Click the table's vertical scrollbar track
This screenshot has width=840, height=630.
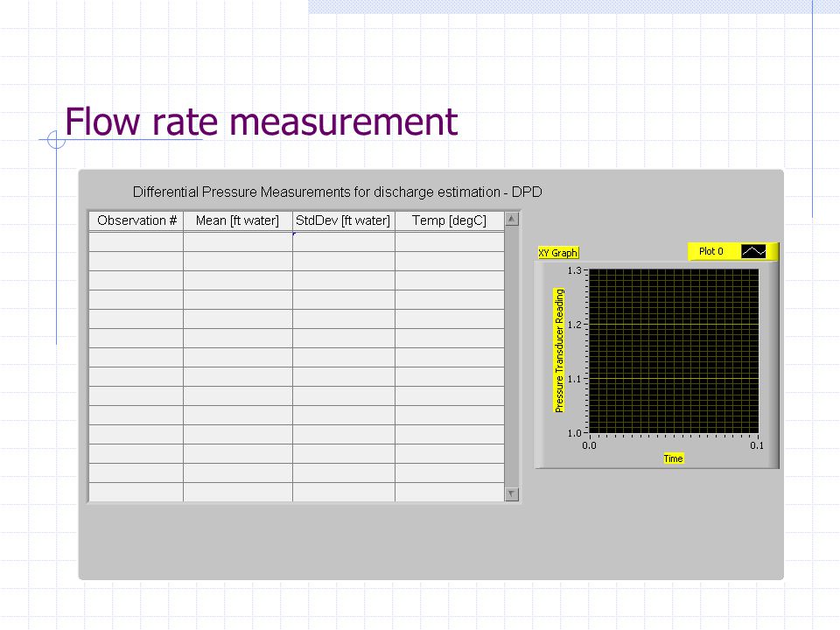[x=512, y=356]
